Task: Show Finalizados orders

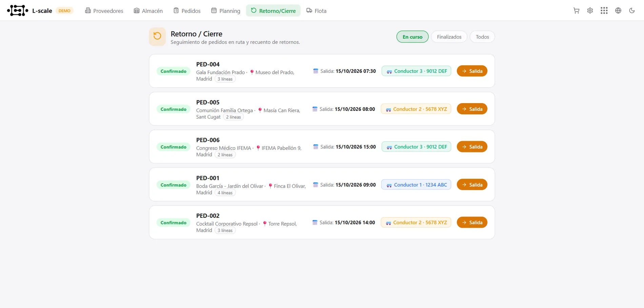Action: point(449,37)
